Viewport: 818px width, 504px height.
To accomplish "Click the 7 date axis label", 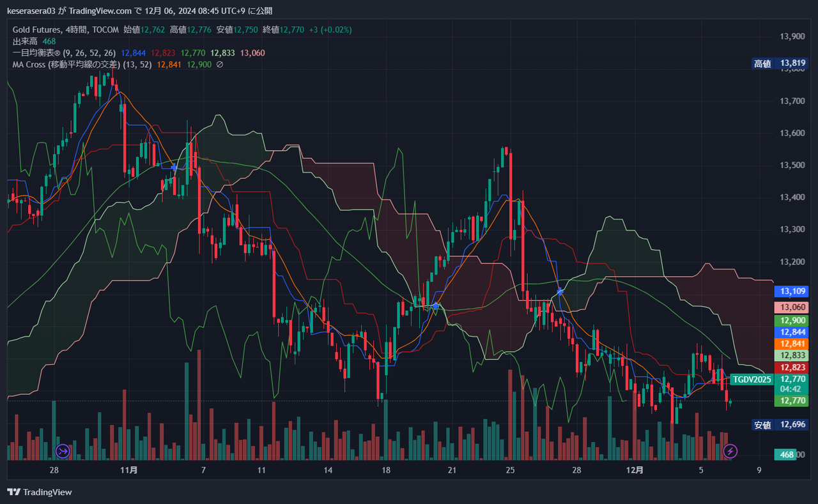I will click(x=203, y=470).
